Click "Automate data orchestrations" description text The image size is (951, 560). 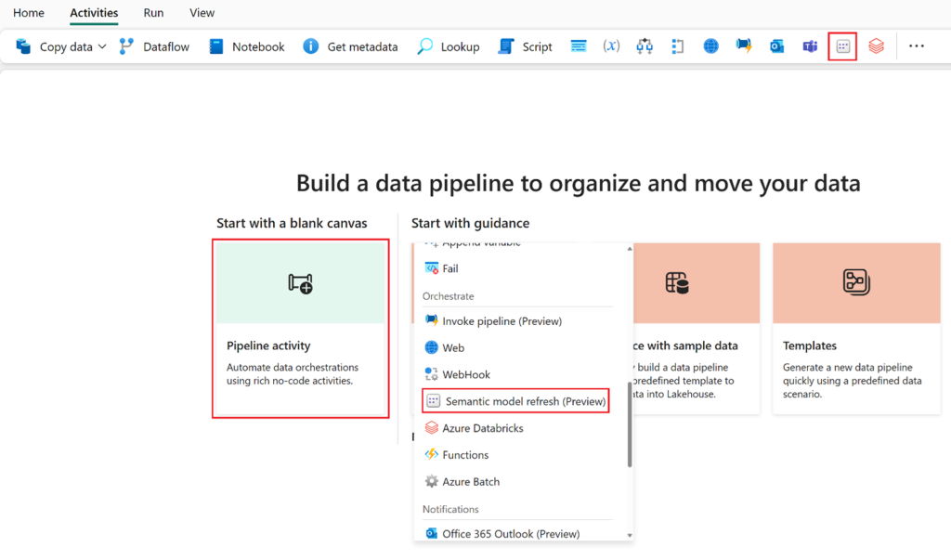293,373
